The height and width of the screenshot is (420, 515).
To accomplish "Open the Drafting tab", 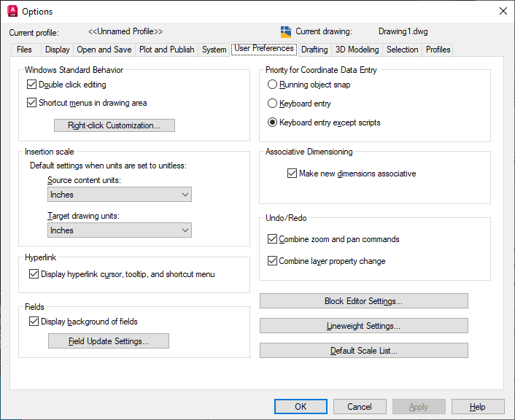I will coord(314,50).
